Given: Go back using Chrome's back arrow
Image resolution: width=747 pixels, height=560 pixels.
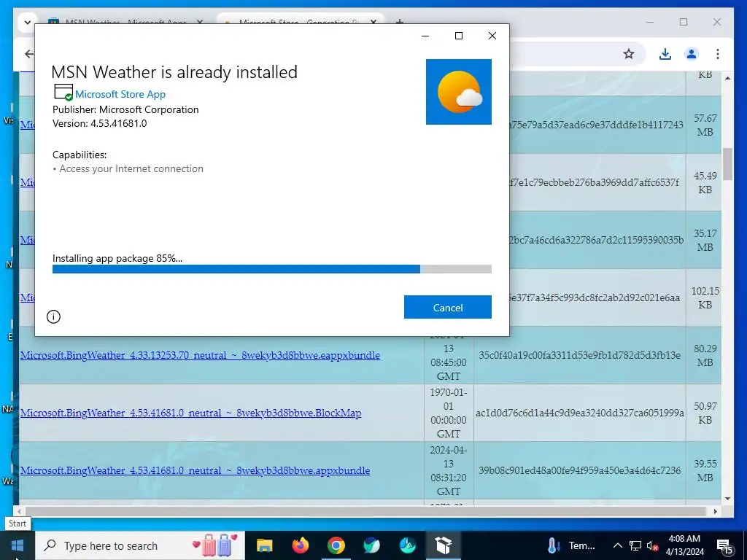Looking at the screenshot, I should [29, 54].
